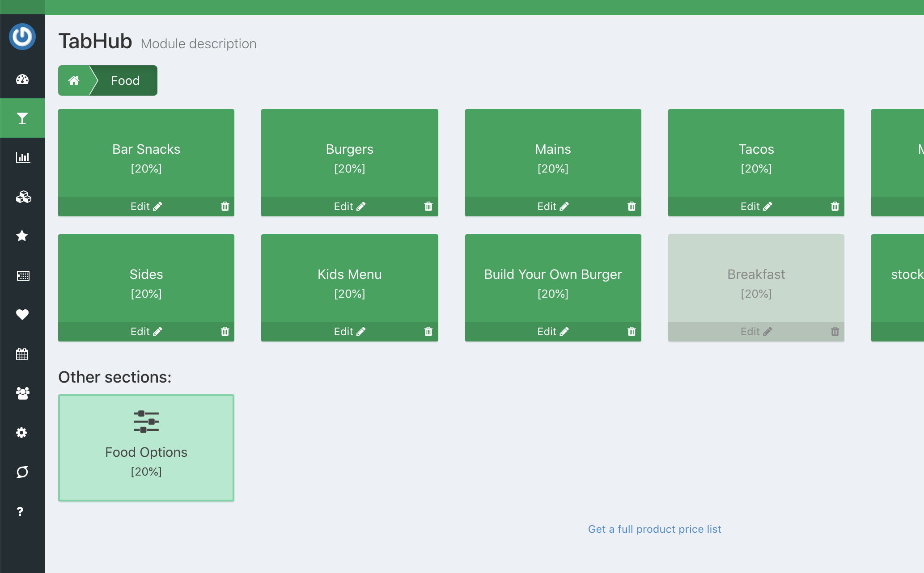924x573 pixels.
Task: Open the settings gear sidebar icon
Action: point(22,433)
